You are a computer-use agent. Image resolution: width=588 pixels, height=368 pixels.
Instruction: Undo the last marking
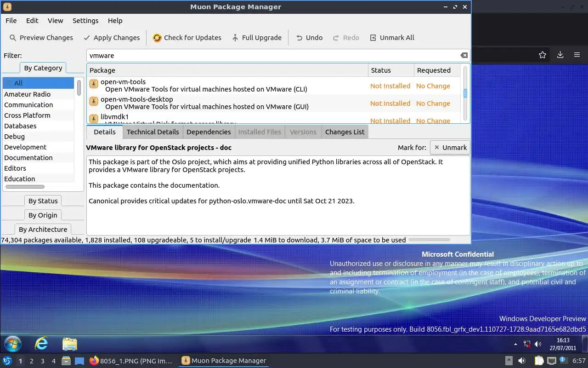click(309, 38)
